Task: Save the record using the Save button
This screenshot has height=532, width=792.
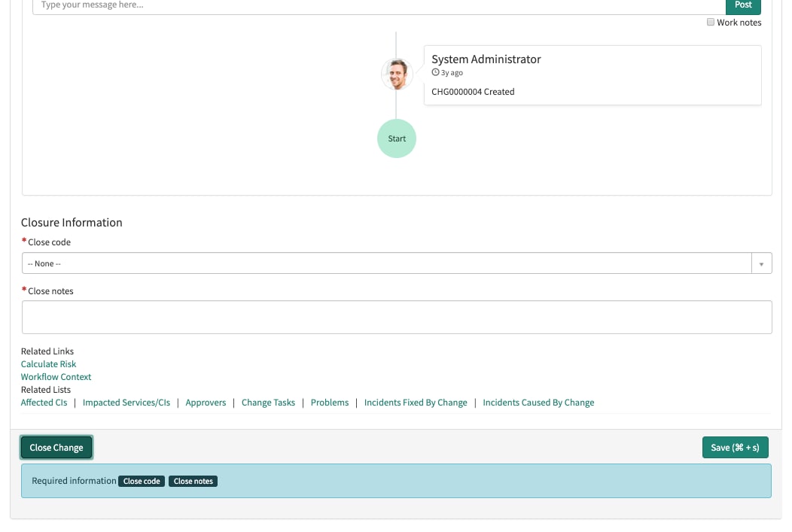Action: (736, 447)
